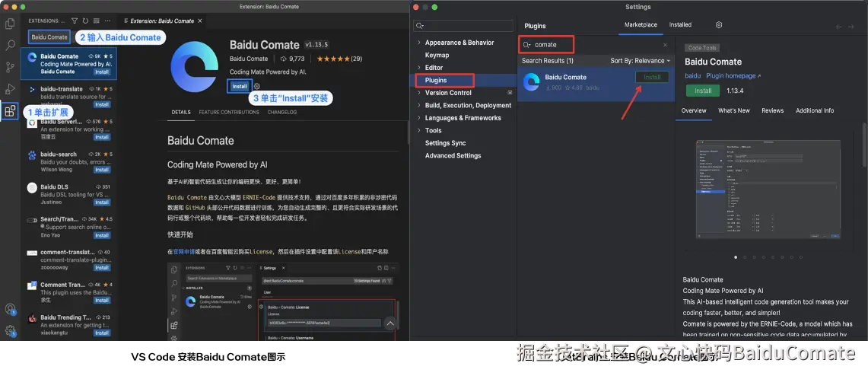Click the Settings window search field
Viewport: 868px width, 376px height.
coord(464,26)
